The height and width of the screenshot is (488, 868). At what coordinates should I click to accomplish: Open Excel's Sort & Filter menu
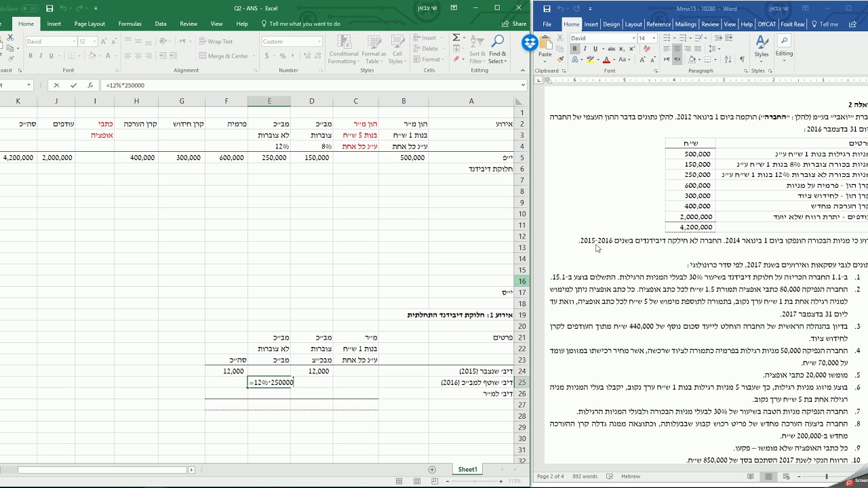click(x=477, y=49)
